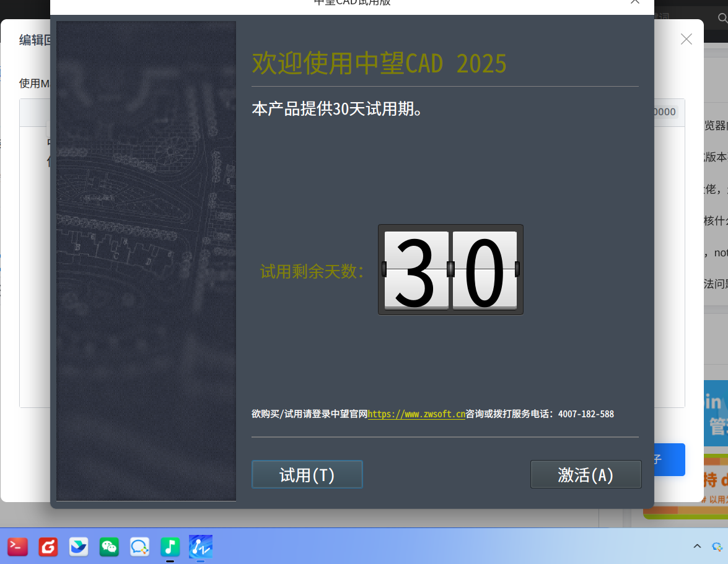Open the red terminal icon in taskbar
The image size is (728, 564).
pyautogui.click(x=17, y=547)
